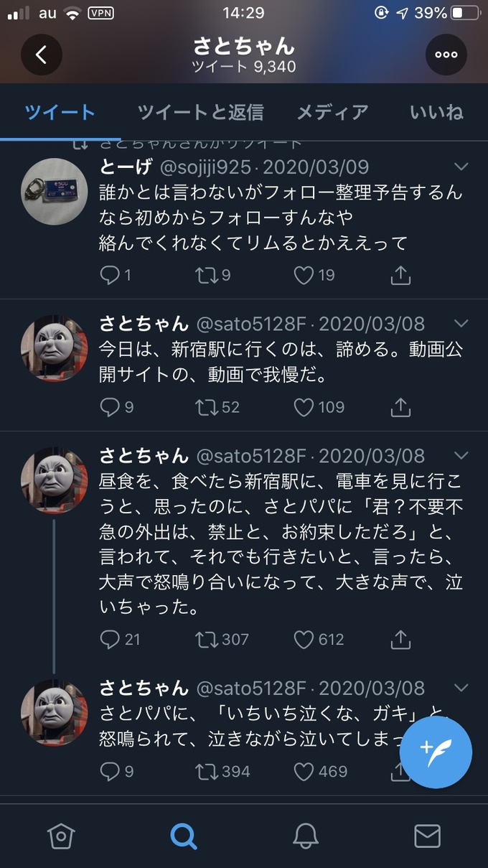Open notifications bell in bottom bar

pos(306,836)
